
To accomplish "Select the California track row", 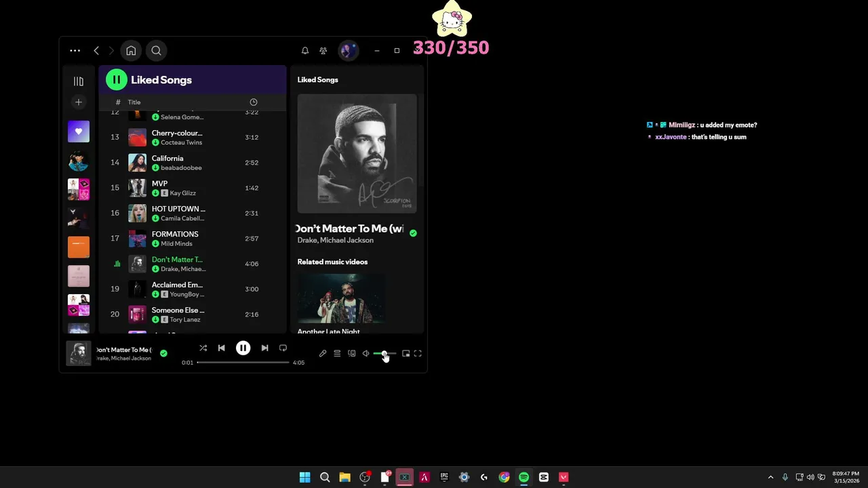I will (193, 163).
